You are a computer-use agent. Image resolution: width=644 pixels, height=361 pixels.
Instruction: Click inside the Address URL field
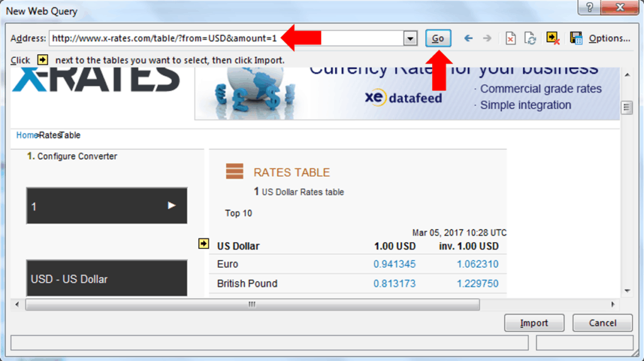click(189, 38)
